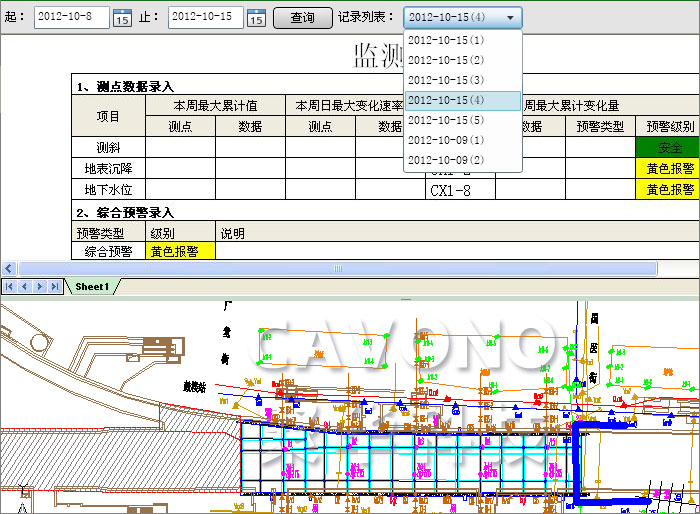Viewport: 700px width, 514px height.
Task: Click 黄色报警 cell in 地表沉降 row
Action: coord(670,168)
